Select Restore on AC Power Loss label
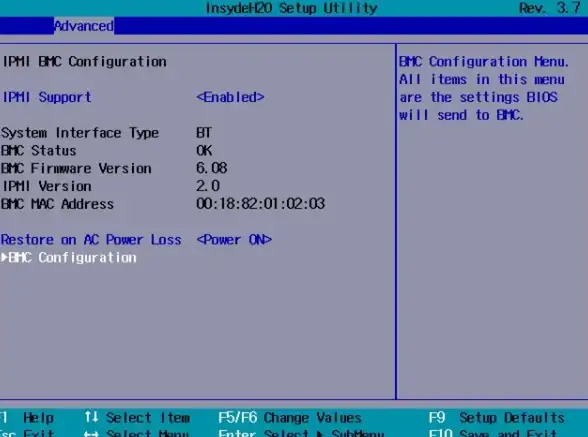The image size is (588, 437). coord(91,240)
